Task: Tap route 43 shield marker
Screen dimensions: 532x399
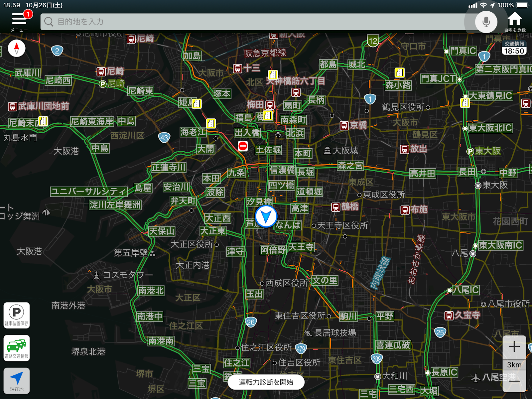Action: 164,137
